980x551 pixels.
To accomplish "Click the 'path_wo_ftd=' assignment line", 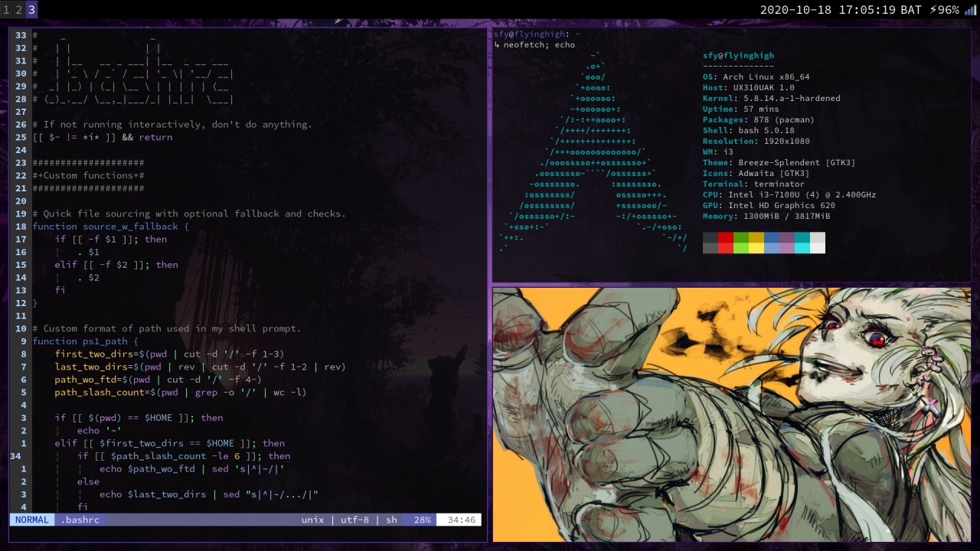I will (158, 380).
